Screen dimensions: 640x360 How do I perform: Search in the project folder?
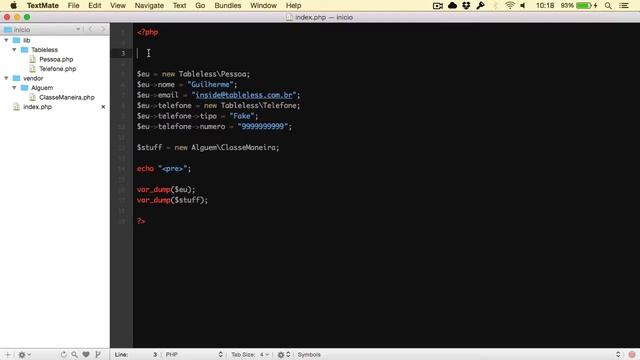click(75, 355)
